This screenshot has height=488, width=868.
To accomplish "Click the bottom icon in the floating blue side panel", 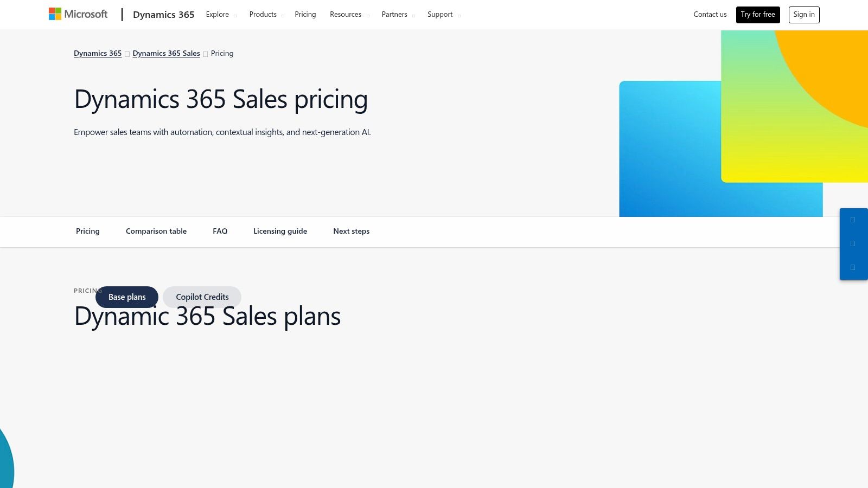I will [x=853, y=268].
